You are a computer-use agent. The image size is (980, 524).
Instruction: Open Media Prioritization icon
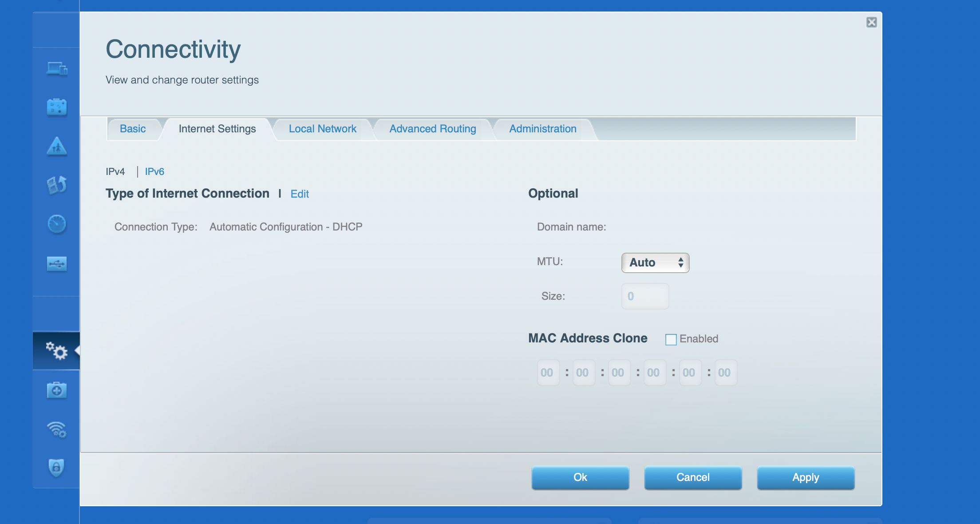57,185
